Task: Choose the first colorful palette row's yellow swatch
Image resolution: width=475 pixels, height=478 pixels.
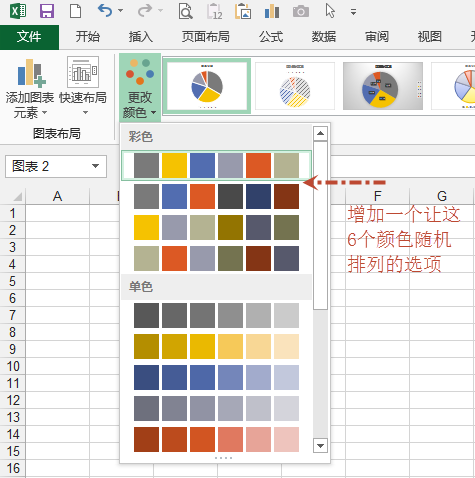Action: (174, 165)
